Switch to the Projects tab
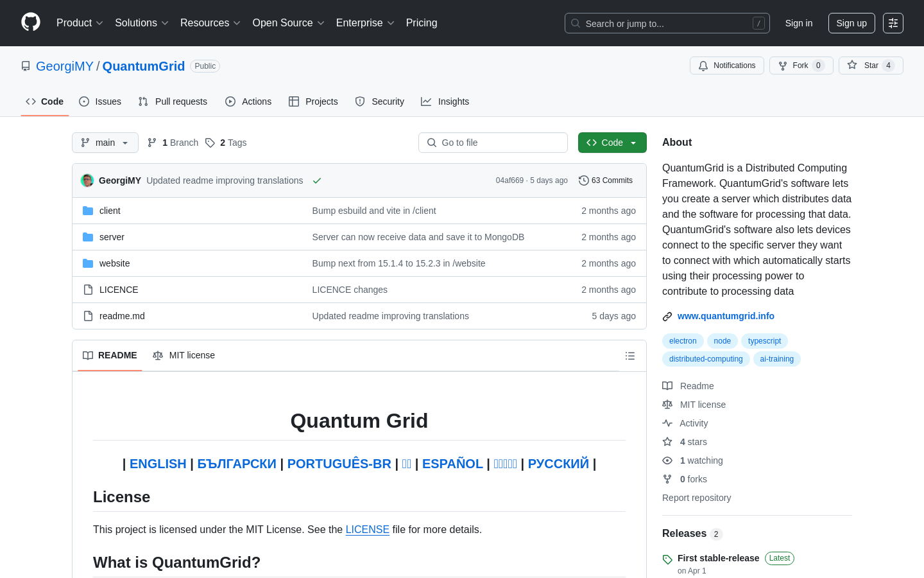924x578 pixels. coord(313,101)
